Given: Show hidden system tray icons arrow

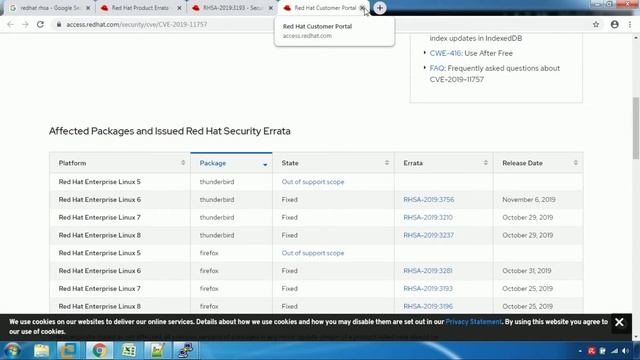Looking at the screenshot, I should (x=580, y=351).
